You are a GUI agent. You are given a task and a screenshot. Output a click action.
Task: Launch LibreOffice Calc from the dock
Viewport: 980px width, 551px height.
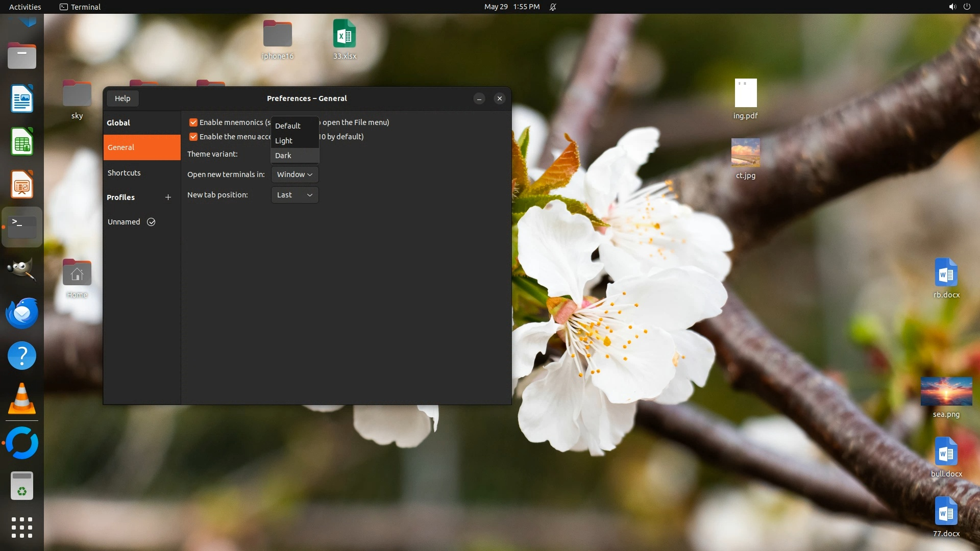click(x=22, y=142)
